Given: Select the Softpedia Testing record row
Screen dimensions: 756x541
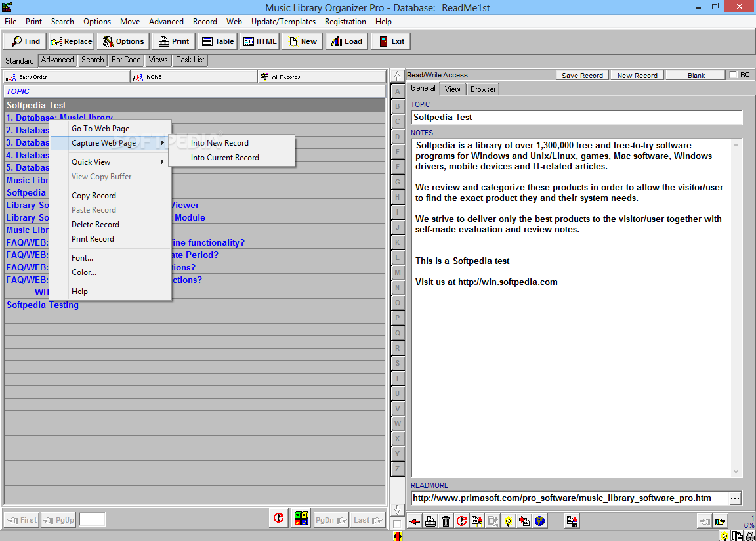Looking at the screenshot, I should (195, 305).
